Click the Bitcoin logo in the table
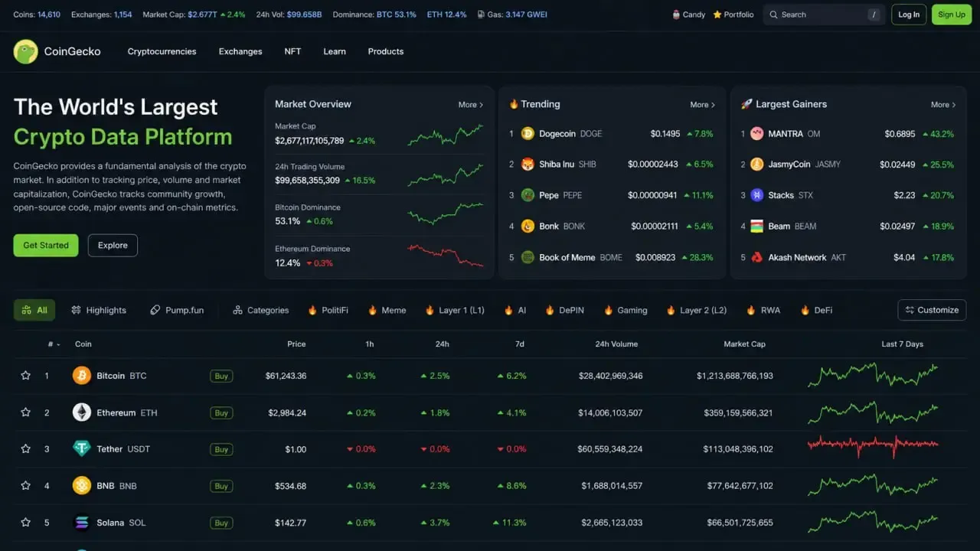Image resolution: width=980 pixels, height=551 pixels. tap(81, 376)
